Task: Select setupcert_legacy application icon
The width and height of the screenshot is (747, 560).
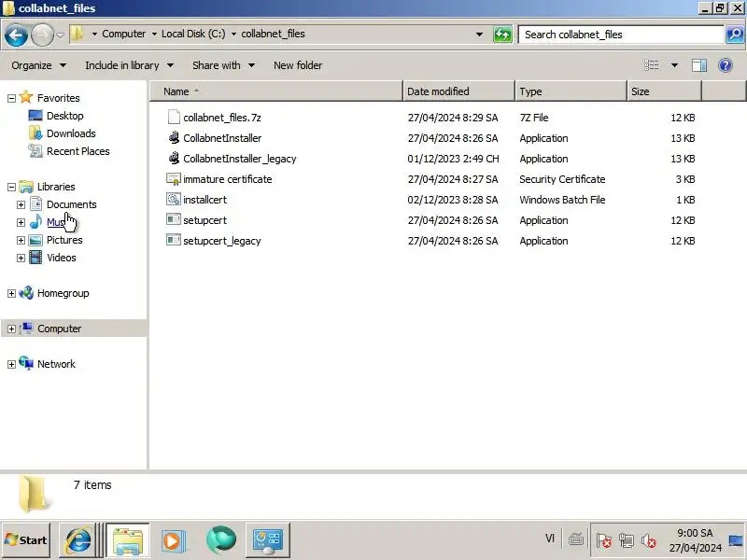Action: click(174, 240)
